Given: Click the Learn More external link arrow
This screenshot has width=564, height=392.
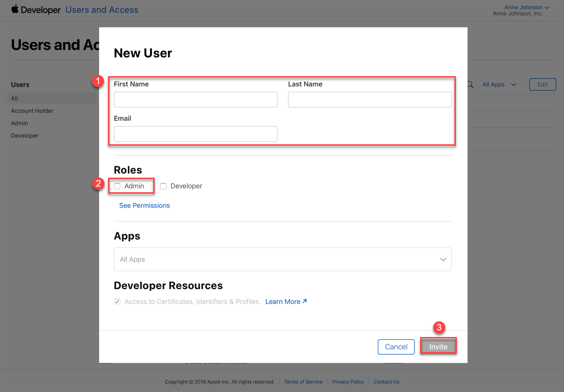Looking at the screenshot, I should [x=305, y=301].
